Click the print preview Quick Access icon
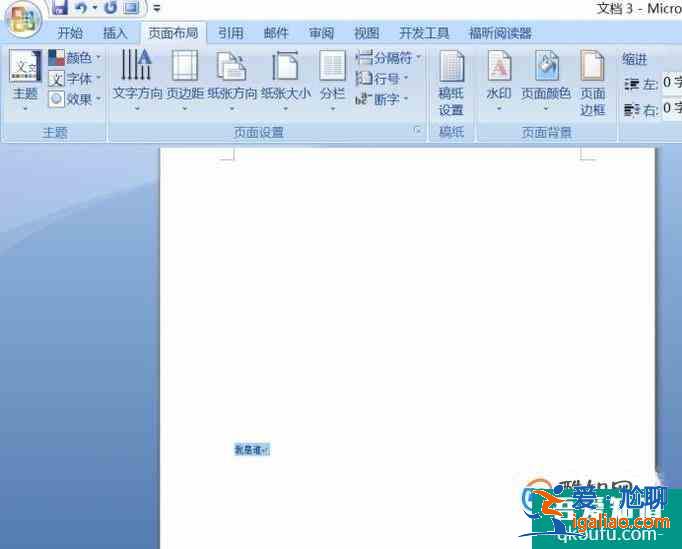Screen dimensions: 682x549 132,7
